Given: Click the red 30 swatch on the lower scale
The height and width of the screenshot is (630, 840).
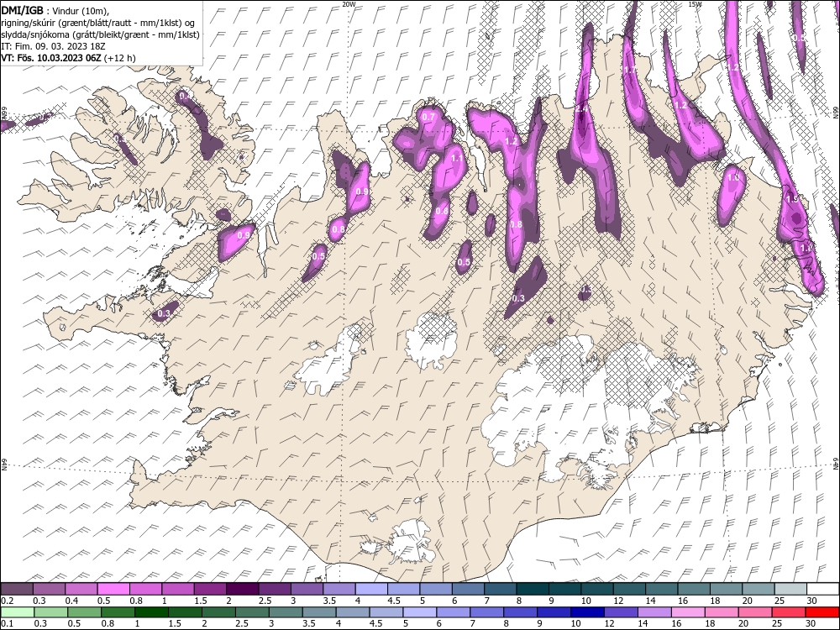Looking at the screenshot, I should [822, 612].
